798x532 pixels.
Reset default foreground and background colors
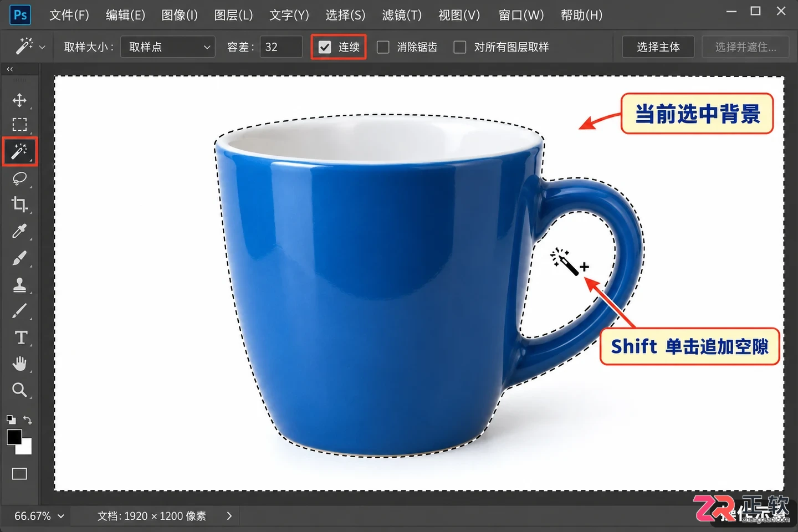click(11, 420)
